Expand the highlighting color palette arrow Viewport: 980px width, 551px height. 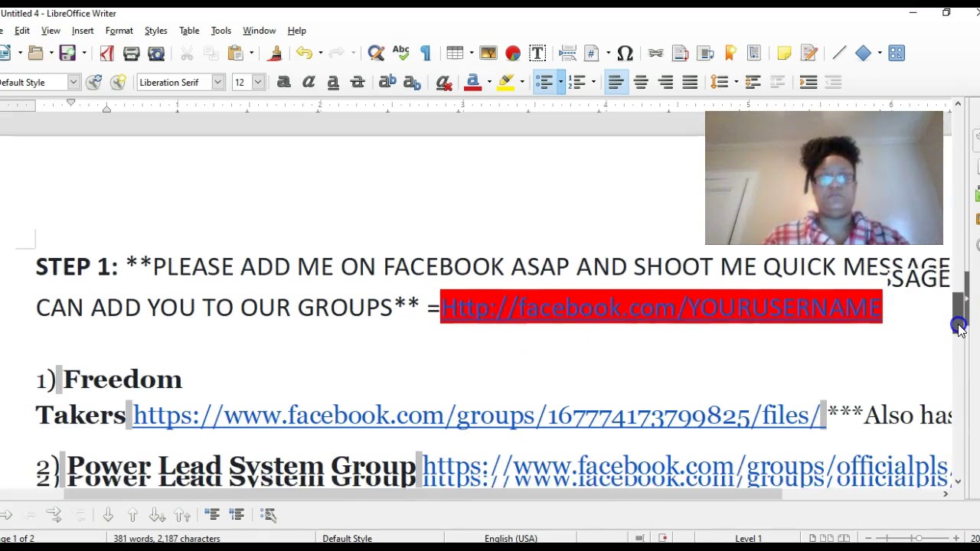[x=522, y=82]
